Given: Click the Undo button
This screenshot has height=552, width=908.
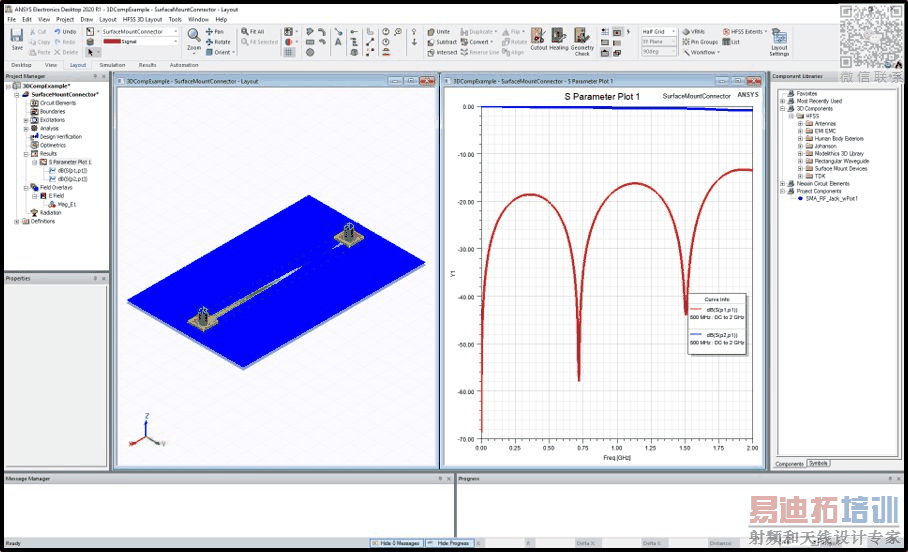Looking at the screenshot, I should click(x=65, y=32).
